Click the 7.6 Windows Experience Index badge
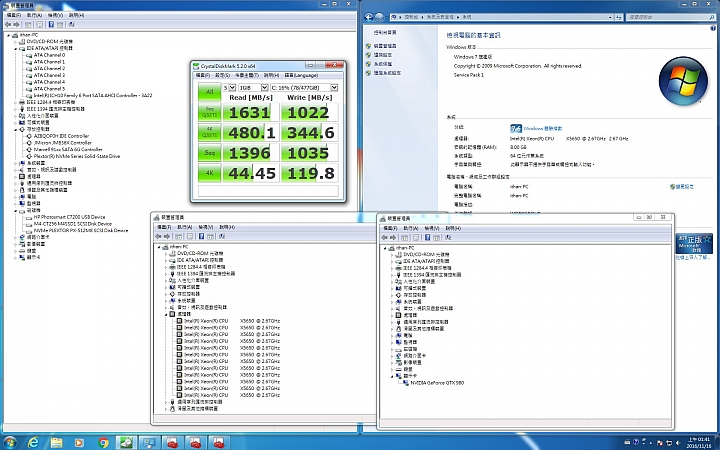The height and width of the screenshot is (450, 720). click(516, 129)
